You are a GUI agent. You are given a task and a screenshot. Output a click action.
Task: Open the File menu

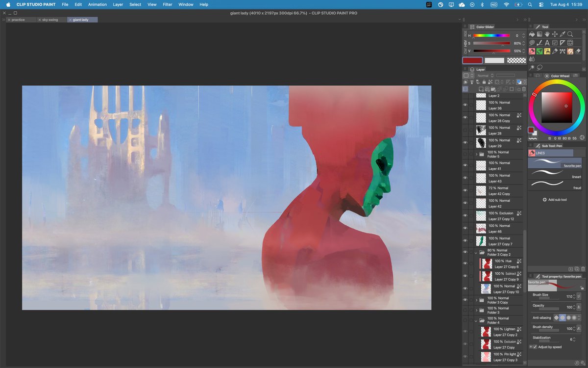coord(65,4)
